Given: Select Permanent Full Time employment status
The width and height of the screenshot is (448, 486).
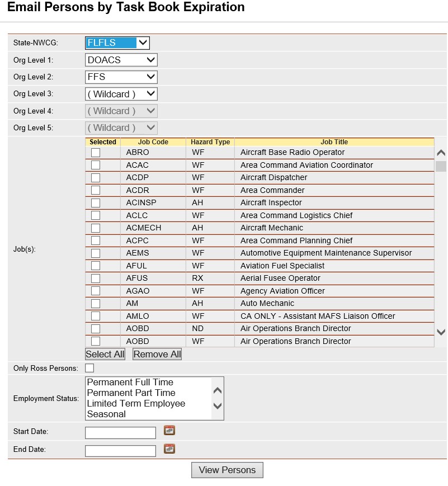Looking at the screenshot, I should tap(130, 382).
